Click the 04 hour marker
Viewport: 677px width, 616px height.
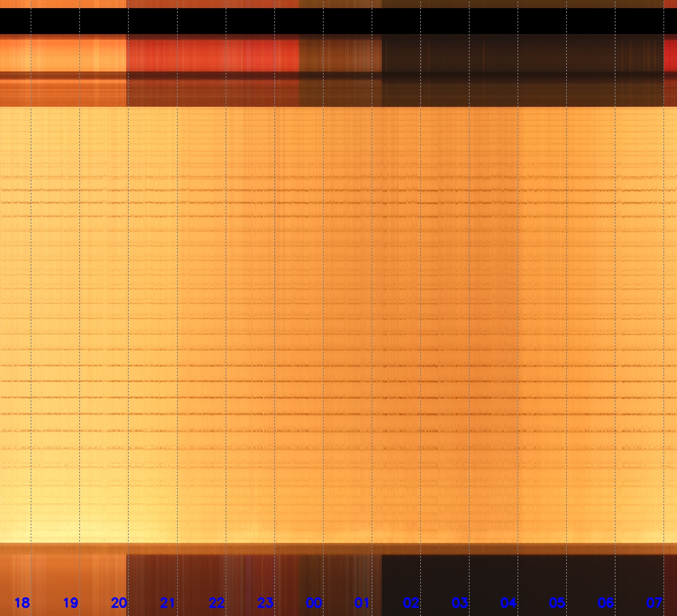(508, 603)
